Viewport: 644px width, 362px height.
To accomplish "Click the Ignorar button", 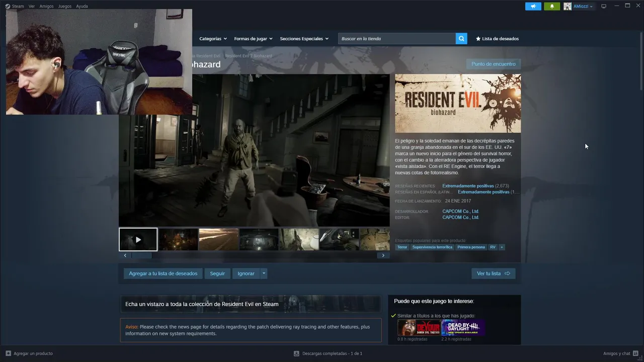I will 246,274.
